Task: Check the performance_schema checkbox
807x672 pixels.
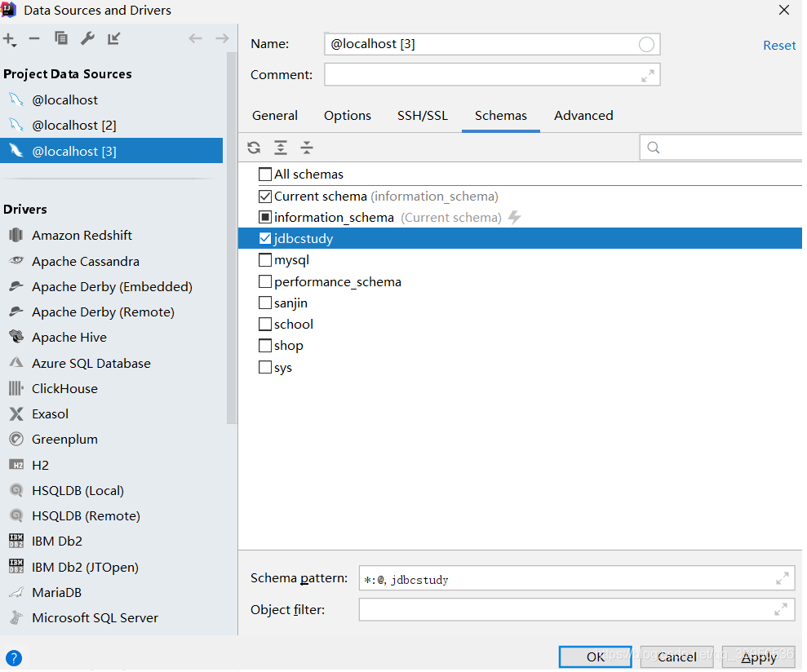Action: point(265,281)
